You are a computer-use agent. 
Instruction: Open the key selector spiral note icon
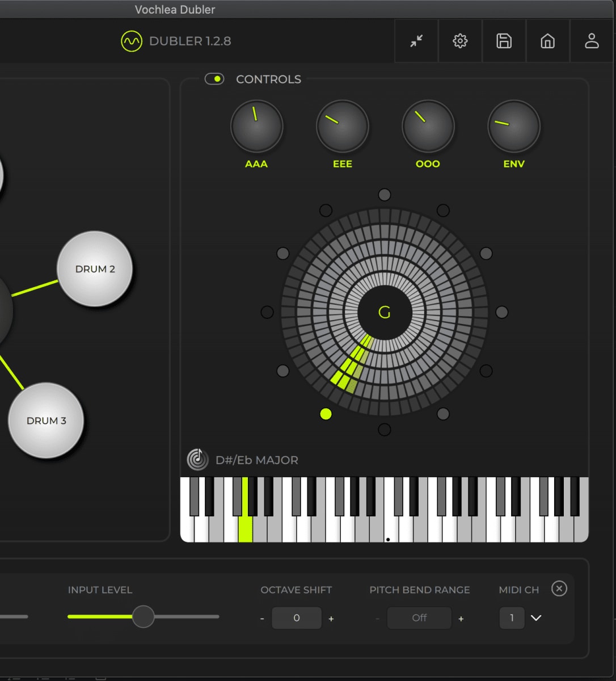point(197,460)
